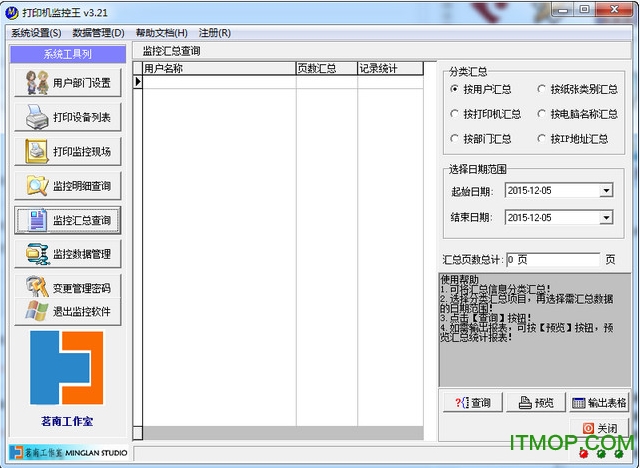Open the 数据管理(D) menu
This screenshot has height=468, width=640.
pos(98,33)
